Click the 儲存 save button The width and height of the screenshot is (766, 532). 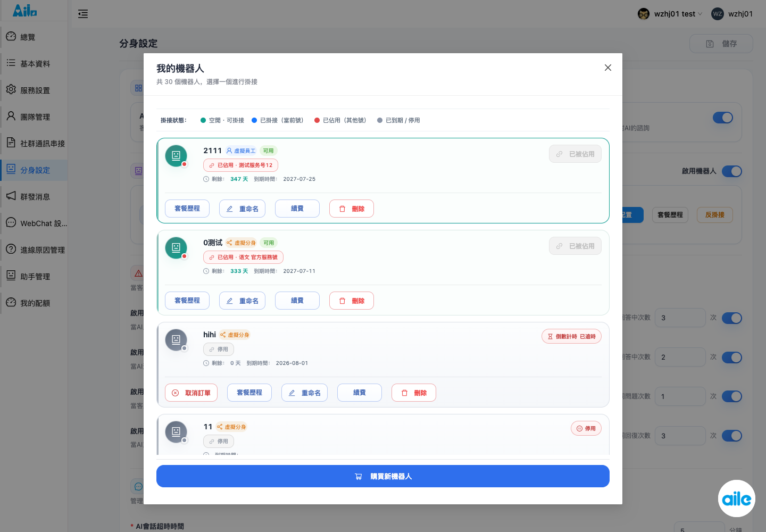(x=721, y=44)
